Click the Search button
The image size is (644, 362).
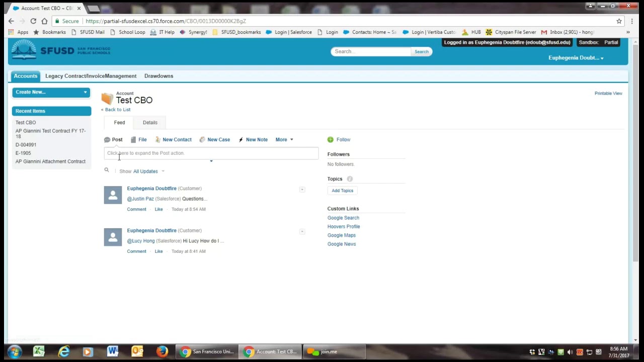422,51
